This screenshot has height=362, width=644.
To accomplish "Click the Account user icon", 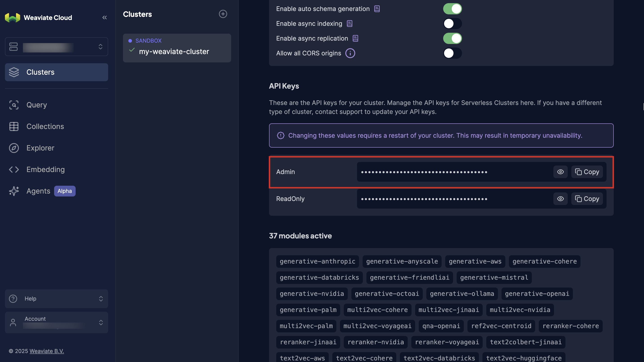I will (x=13, y=322).
